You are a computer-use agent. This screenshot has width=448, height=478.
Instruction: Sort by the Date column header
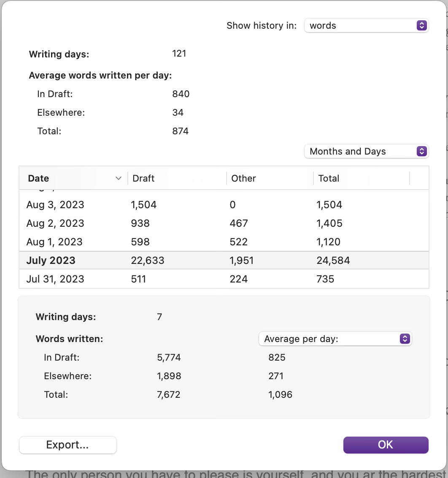tap(39, 179)
